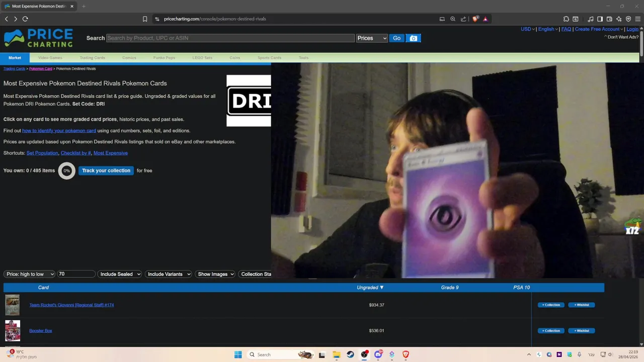Expand the Create Free Account menu
This screenshot has width=644, height=362.
click(x=599, y=29)
